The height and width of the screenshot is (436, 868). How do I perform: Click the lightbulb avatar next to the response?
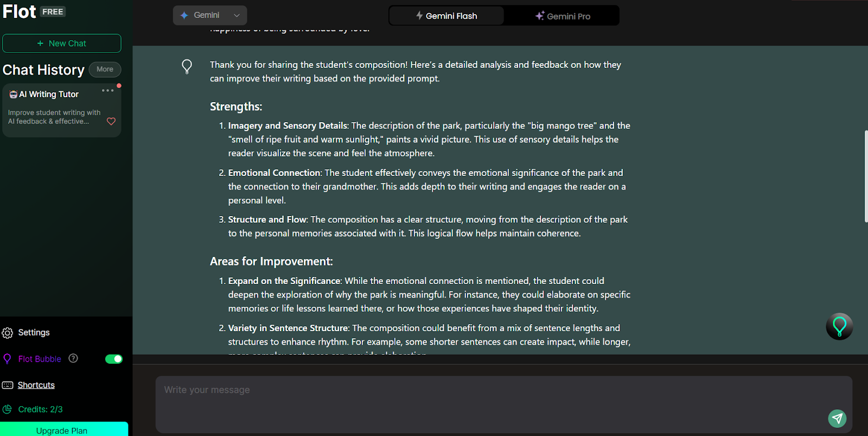(x=187, y=67)
